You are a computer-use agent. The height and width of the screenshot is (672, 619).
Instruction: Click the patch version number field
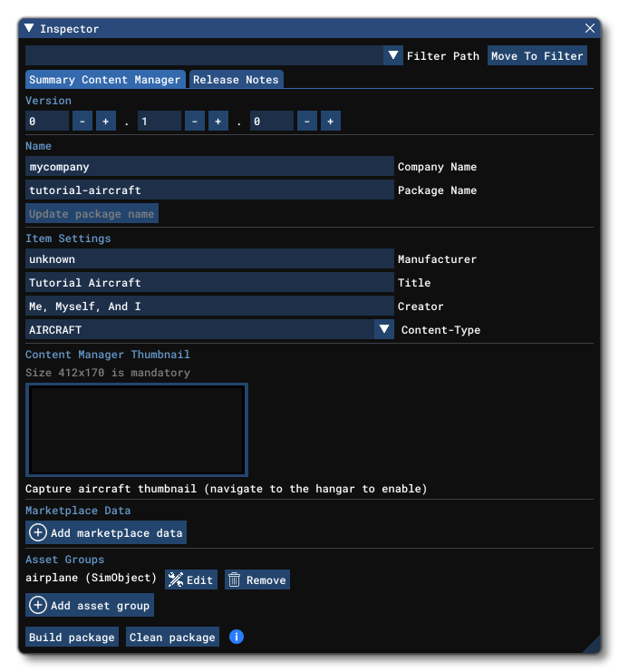pyautogui.click(x=272, y=122)
